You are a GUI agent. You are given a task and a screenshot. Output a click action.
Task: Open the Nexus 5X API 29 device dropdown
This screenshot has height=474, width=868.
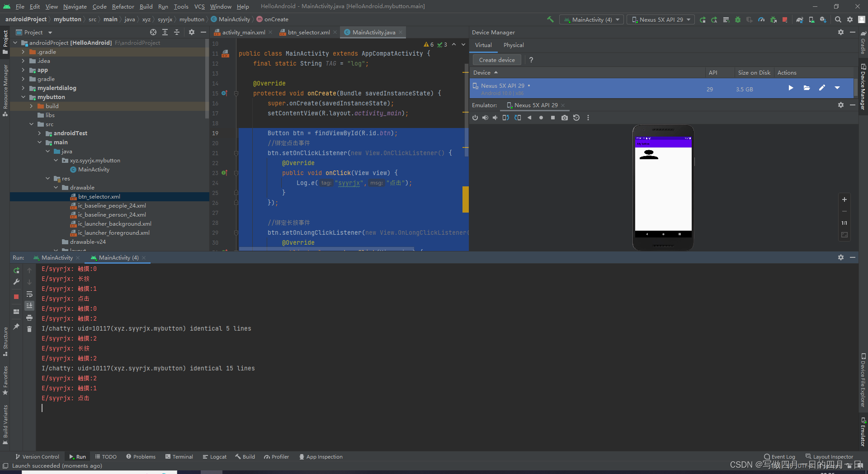pos(661,19)
